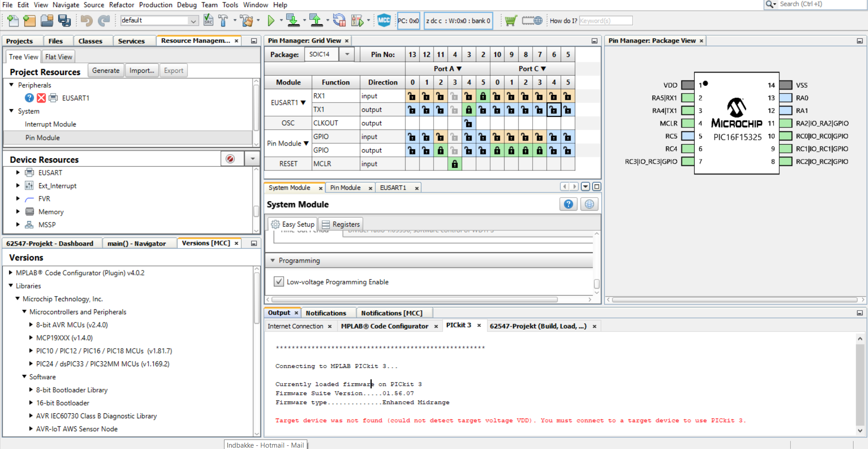Click the blue RC5 pin box on package
This screenshot has width=868, height=449.
click(x=688, y=136)
